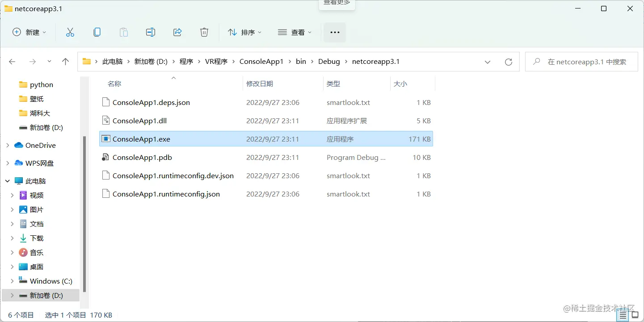The width and height of the screenshot is (644, 322).
Task: Click the 171 KB size cell
Action: 420,139
